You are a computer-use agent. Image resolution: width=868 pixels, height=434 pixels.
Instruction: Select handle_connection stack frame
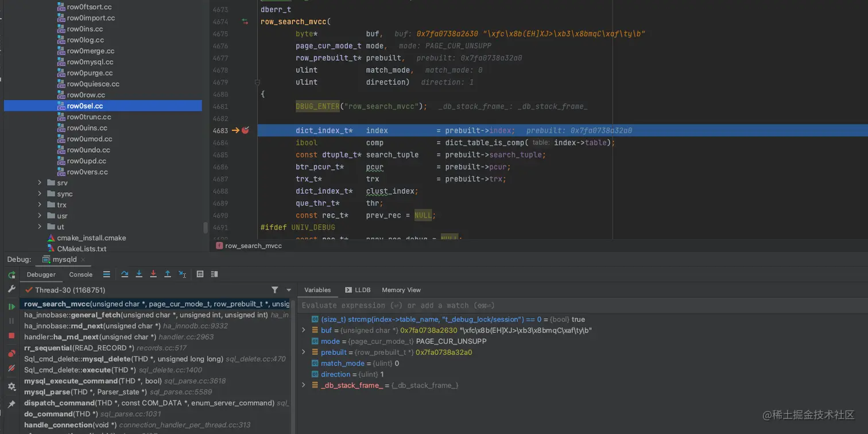click(156, 425)
